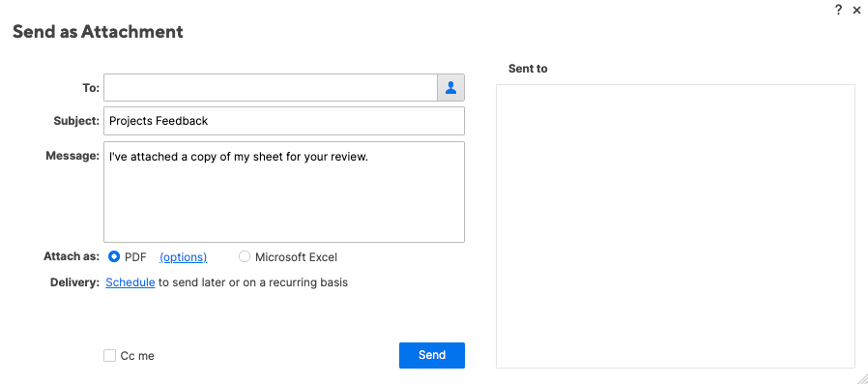868x385 pixels.
Task: Click the To label
Action: point(91,87)
